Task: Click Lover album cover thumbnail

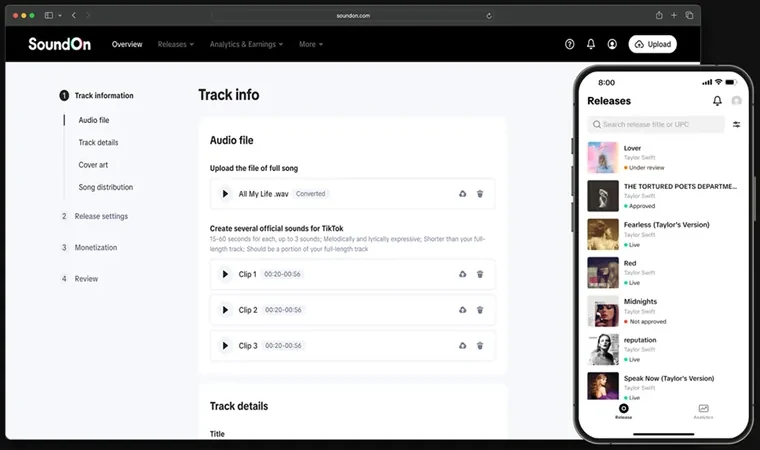Action: pyautogui.click(x=603, y=158)
